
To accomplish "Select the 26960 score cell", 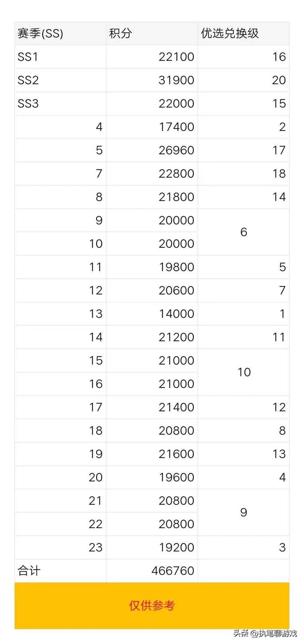I will [176, 150].
